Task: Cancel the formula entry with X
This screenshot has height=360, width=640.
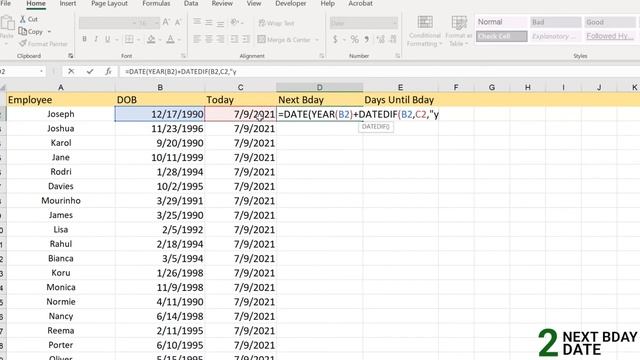Action: 71,71
